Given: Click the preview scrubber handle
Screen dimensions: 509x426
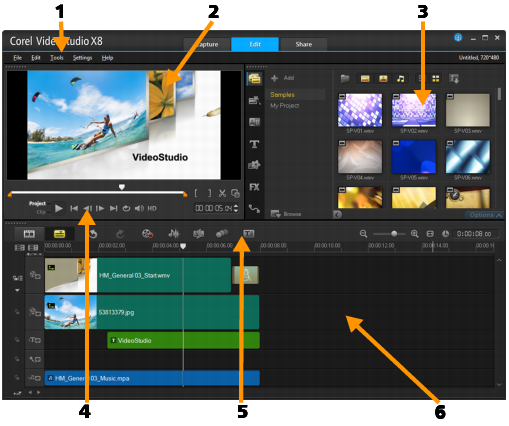Looking at the screenshot, I should click(122, 187).
